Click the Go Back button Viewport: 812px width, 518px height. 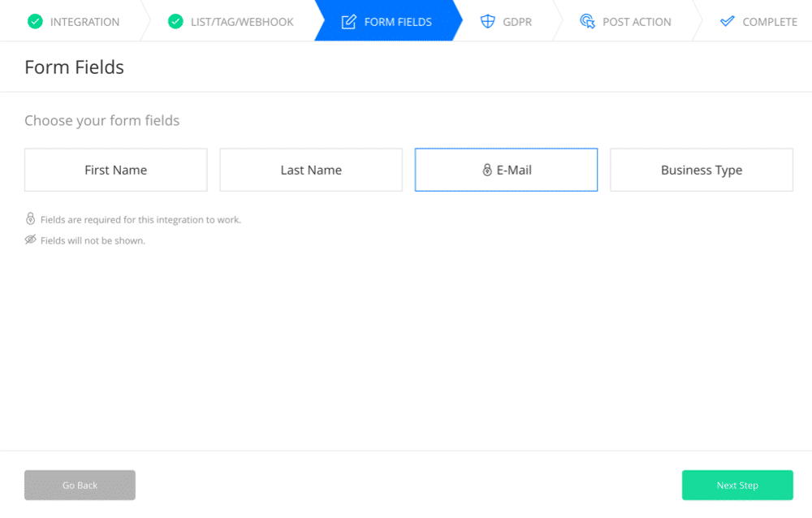[x=80, y=485]
